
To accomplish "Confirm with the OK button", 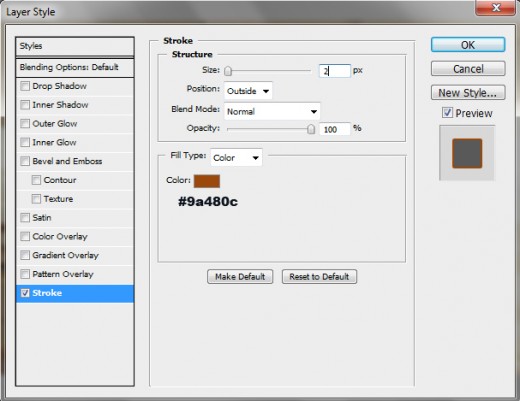I will 468,45.
